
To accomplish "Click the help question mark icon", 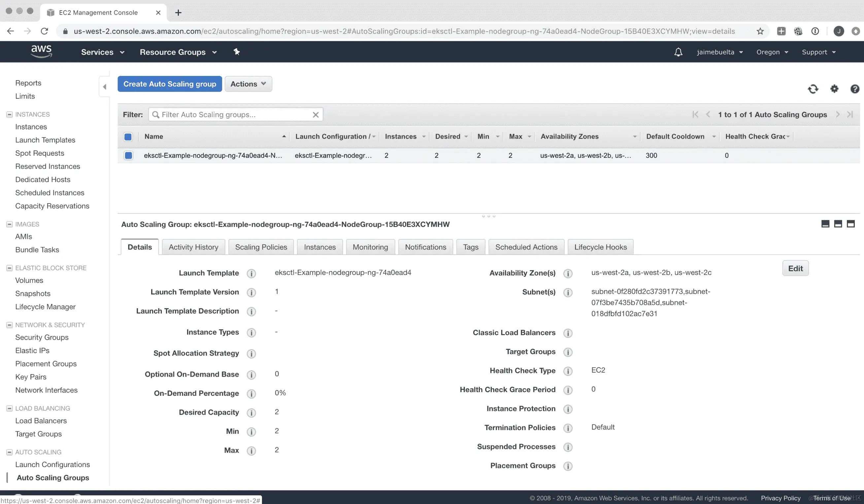I will coord(854,89).
